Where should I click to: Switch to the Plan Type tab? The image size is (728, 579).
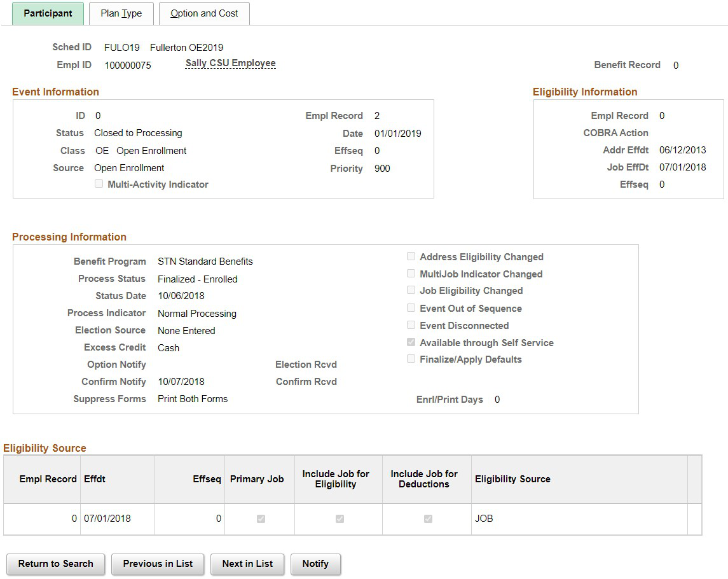pos(121,13)
